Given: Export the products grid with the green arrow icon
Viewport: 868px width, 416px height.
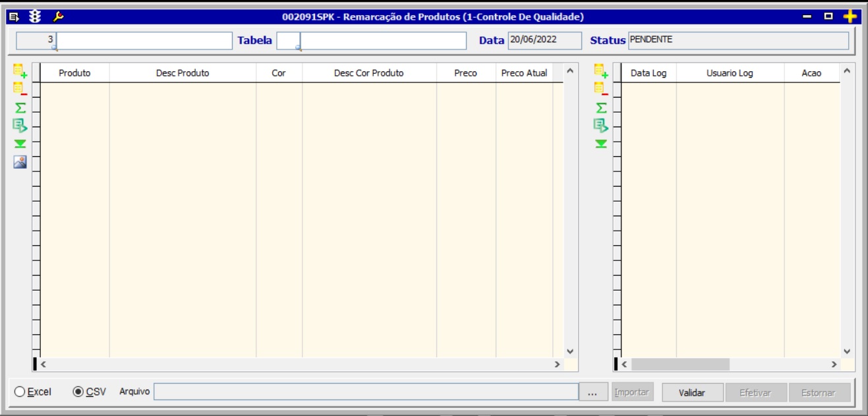Looking at the screenshot, I should (20, 125).
